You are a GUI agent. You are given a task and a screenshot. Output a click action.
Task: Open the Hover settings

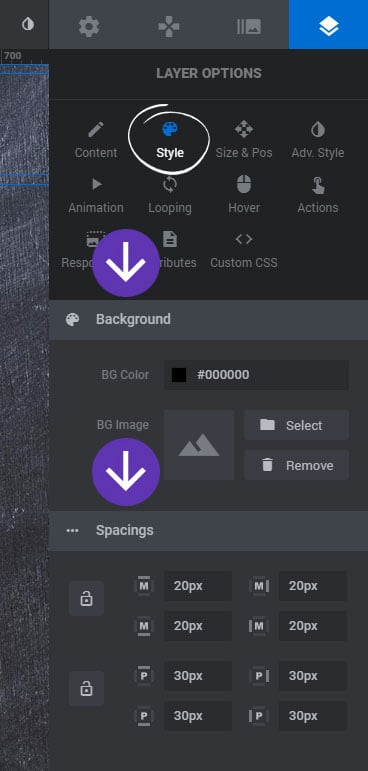point(244,196)
